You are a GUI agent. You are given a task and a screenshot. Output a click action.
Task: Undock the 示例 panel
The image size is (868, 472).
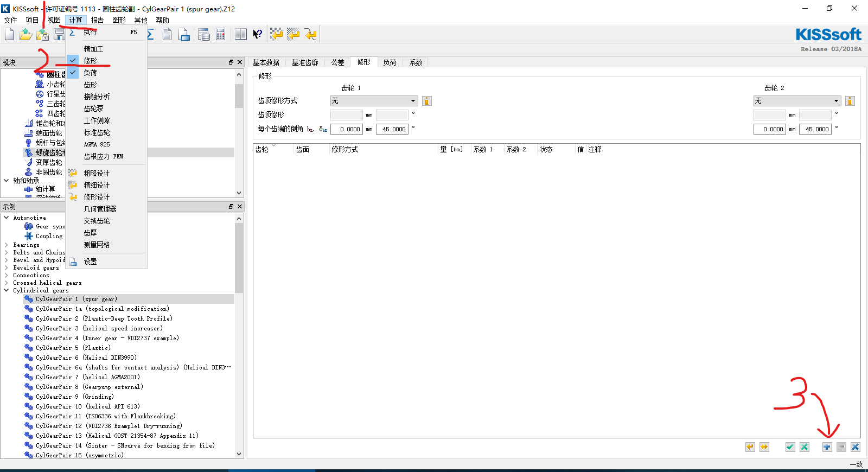pyautogui.click(x=231, y=207)
